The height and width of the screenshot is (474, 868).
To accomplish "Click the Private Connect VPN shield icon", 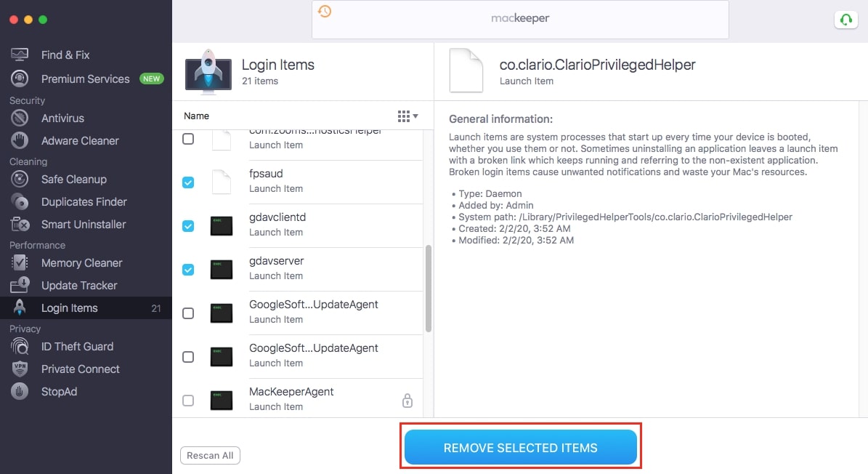I will pos(20,369).
